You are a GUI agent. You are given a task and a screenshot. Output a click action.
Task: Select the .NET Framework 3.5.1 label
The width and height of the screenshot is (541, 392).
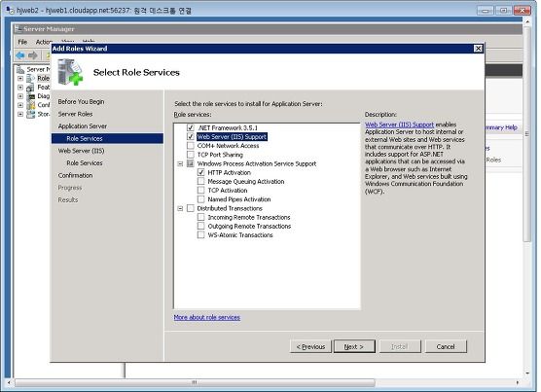[x=228, y=127]
